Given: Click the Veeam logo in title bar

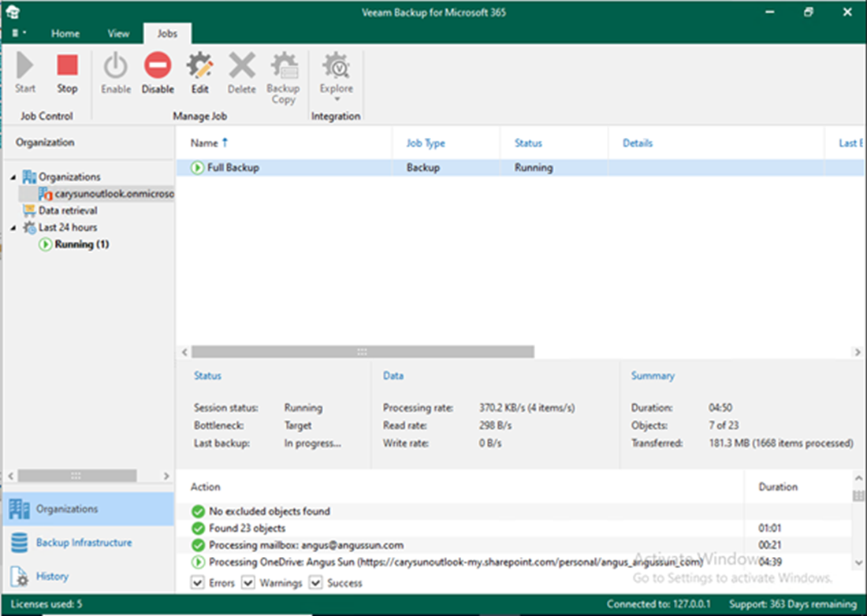Looking at the screenshot, I should 12,12.
